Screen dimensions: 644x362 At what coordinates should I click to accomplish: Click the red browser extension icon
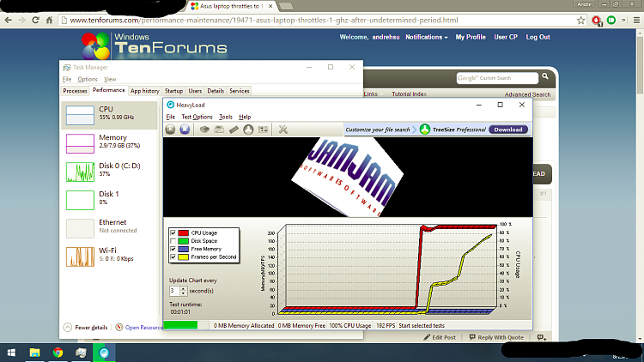click(x=597, y=20)
